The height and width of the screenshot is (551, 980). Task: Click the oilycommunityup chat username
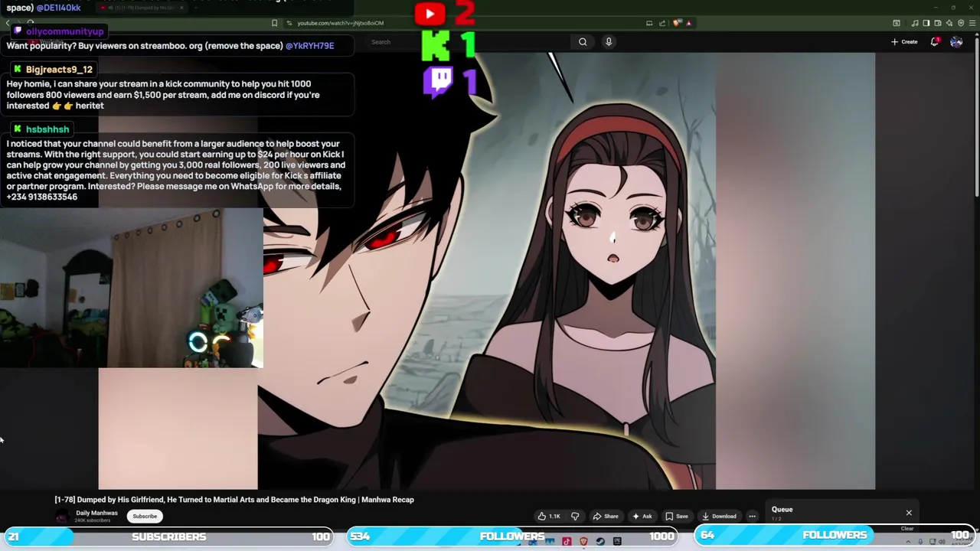tap(64, 31)
